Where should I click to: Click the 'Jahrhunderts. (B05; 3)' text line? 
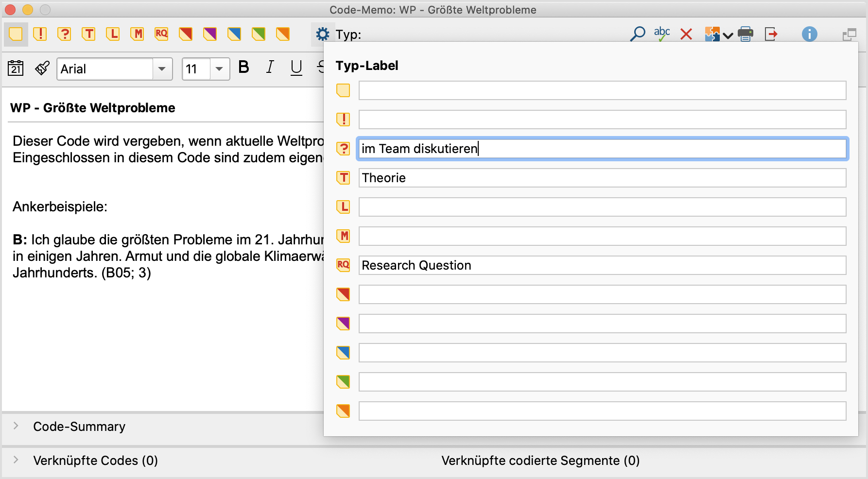click(82, 273)
